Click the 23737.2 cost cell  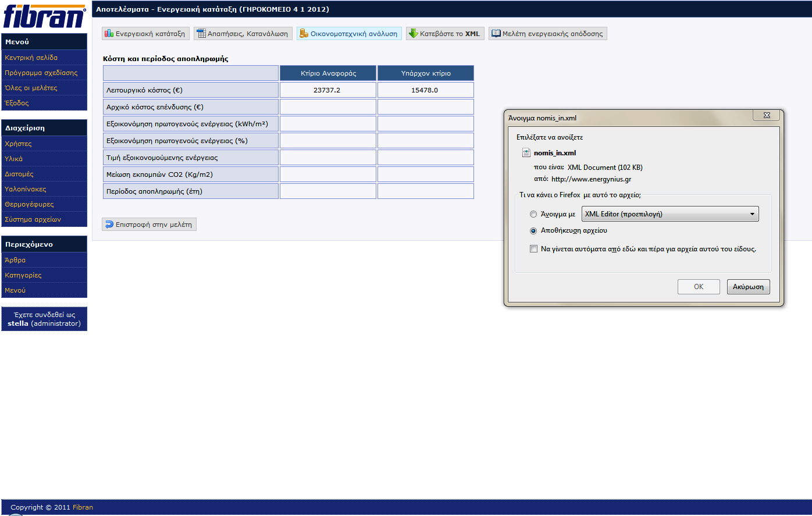coord(328,90)
